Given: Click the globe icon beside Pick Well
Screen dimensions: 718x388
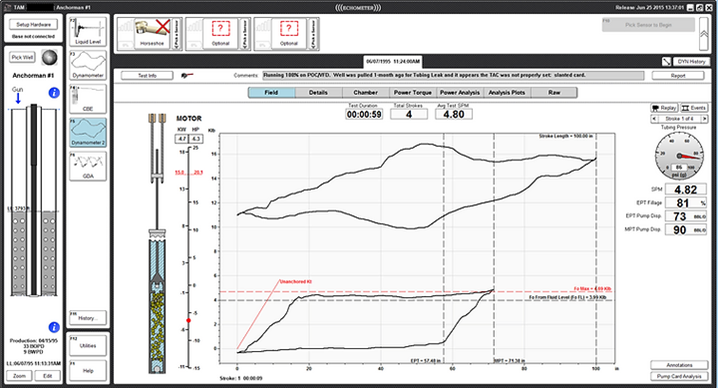Looking at the screenshot, I should (x=49, y=57).
